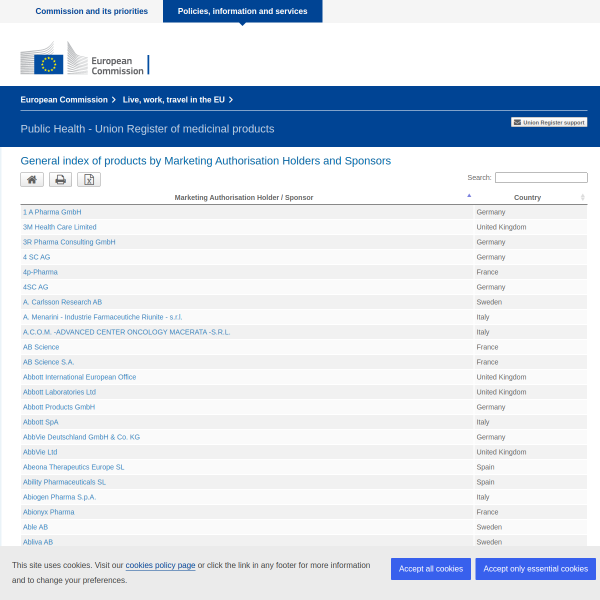Open Live, work, travel in the EU breadcrumb
The image size is (600, 600).
(173, 100)
